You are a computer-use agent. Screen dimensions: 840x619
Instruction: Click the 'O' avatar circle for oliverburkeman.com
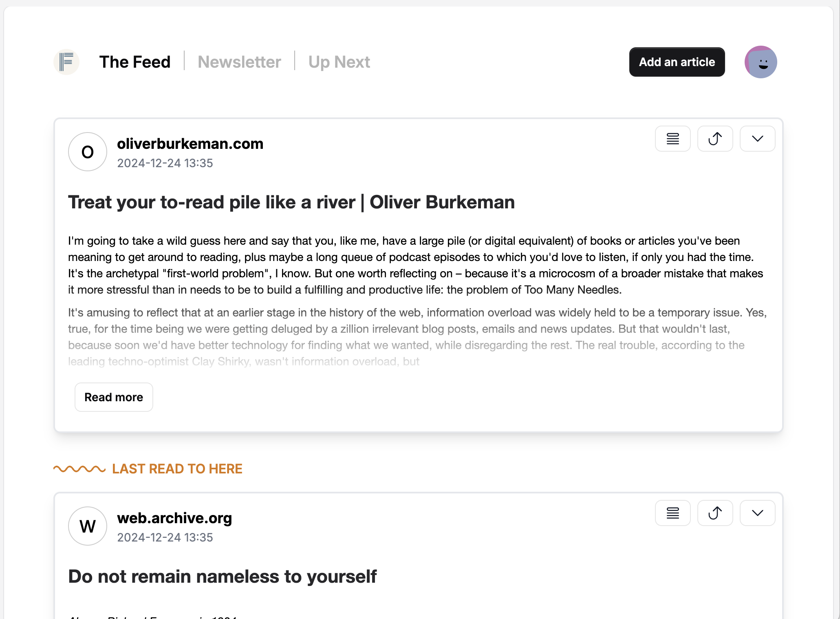88,152
